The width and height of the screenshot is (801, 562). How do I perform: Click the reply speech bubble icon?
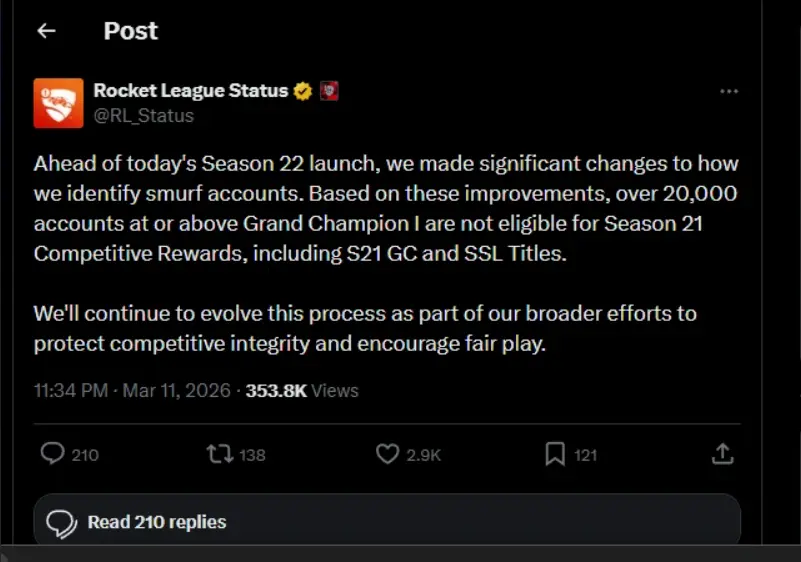point(52,454)
